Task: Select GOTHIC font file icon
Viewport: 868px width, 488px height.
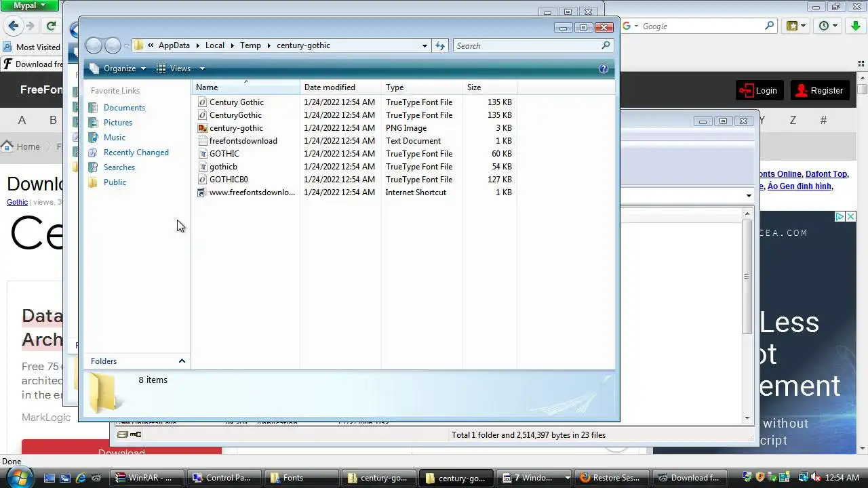Action: [202, 154]
